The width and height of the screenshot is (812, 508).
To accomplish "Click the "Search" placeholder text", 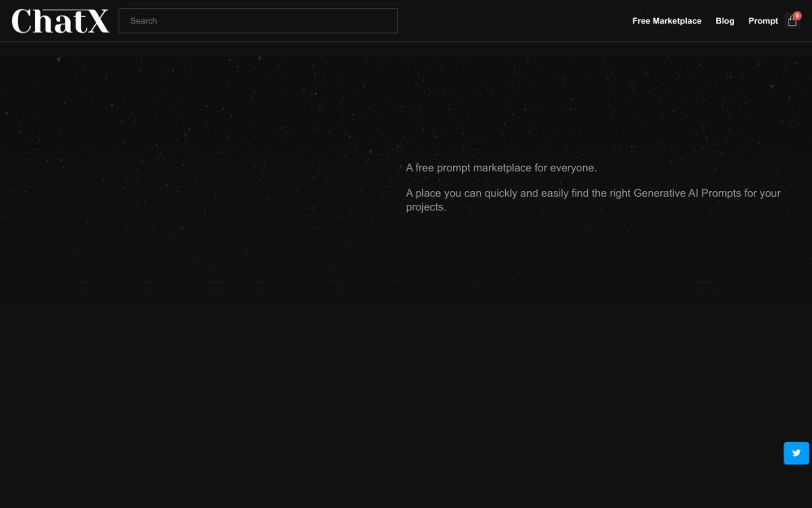I will [144, 21].
